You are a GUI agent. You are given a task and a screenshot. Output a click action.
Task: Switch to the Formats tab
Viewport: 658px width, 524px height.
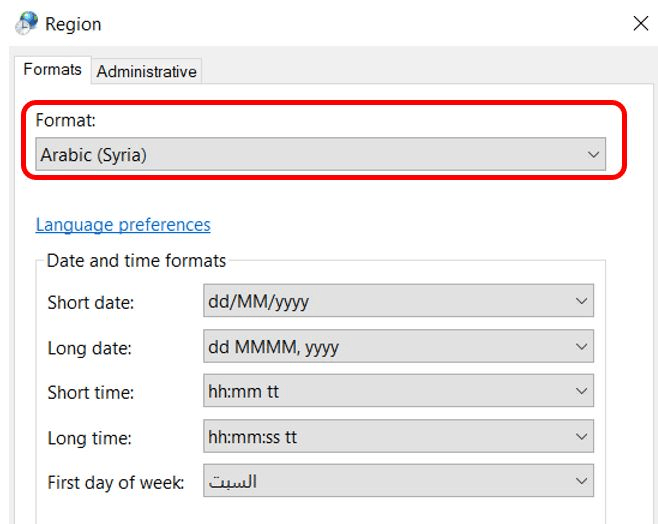[52, 70]
